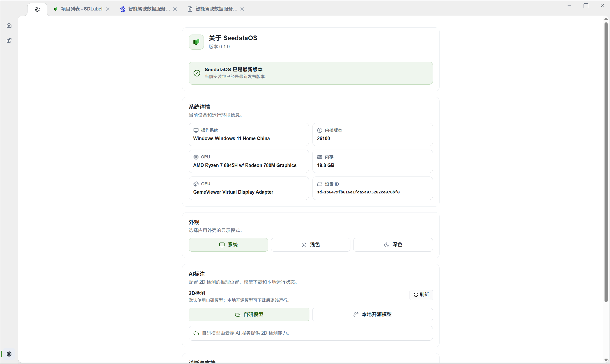Click the GPU cube icon
610x364 pixels.
[x=196, y=184]
